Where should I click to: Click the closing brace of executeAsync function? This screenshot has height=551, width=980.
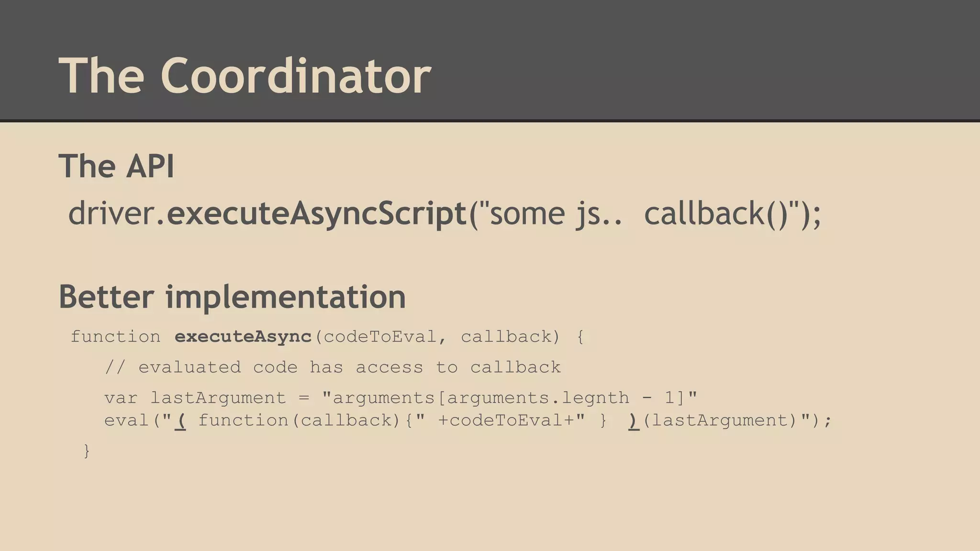[x=87, y=451]
